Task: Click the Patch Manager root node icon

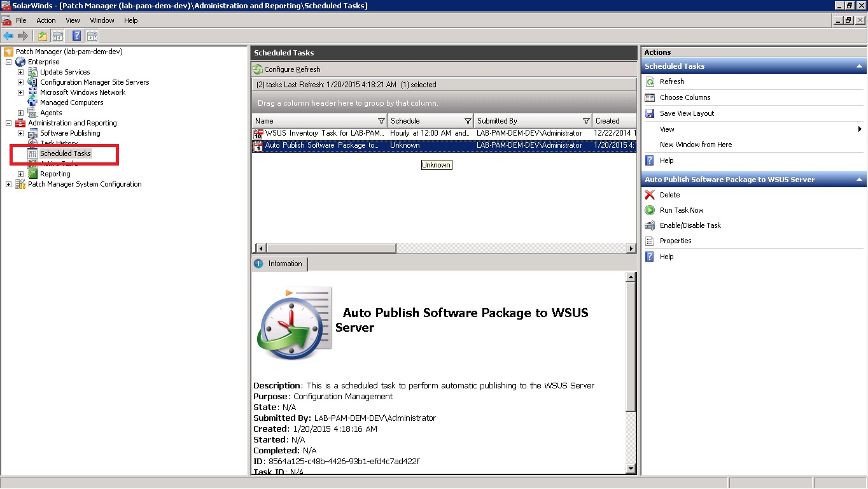Action: 8,52
